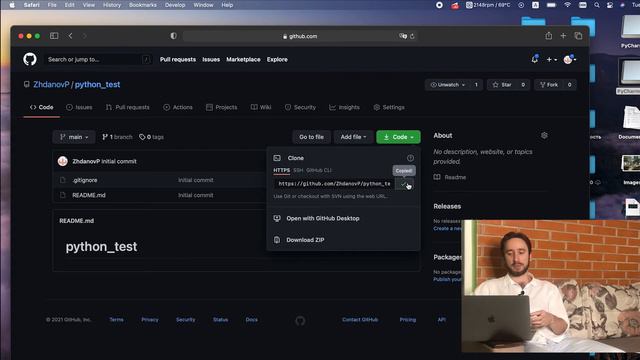Open Spotlight search in menu bar
640x360 pixels.
click(597, 5)
